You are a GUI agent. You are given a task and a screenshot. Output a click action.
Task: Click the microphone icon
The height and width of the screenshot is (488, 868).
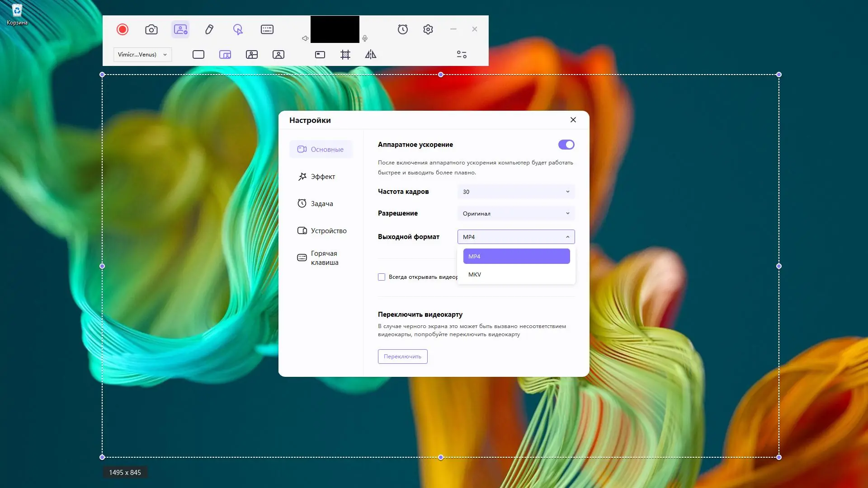pyautogui.click(x=365, y=38)
